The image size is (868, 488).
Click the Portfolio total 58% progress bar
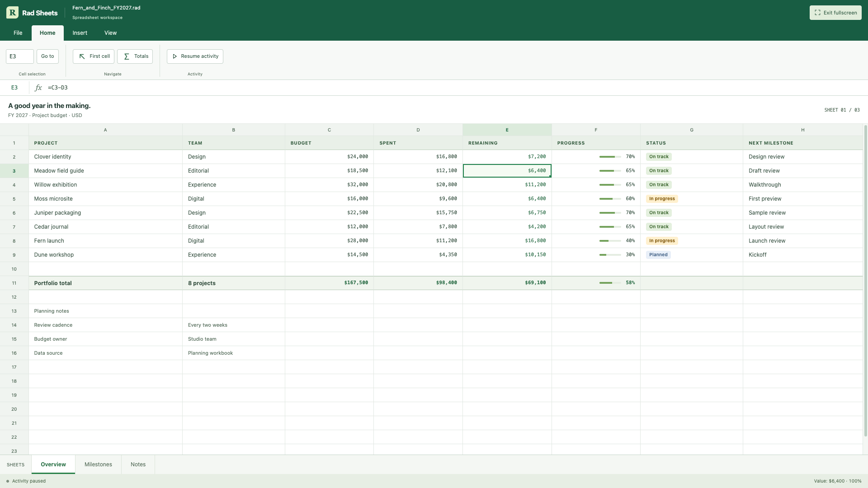610,283
